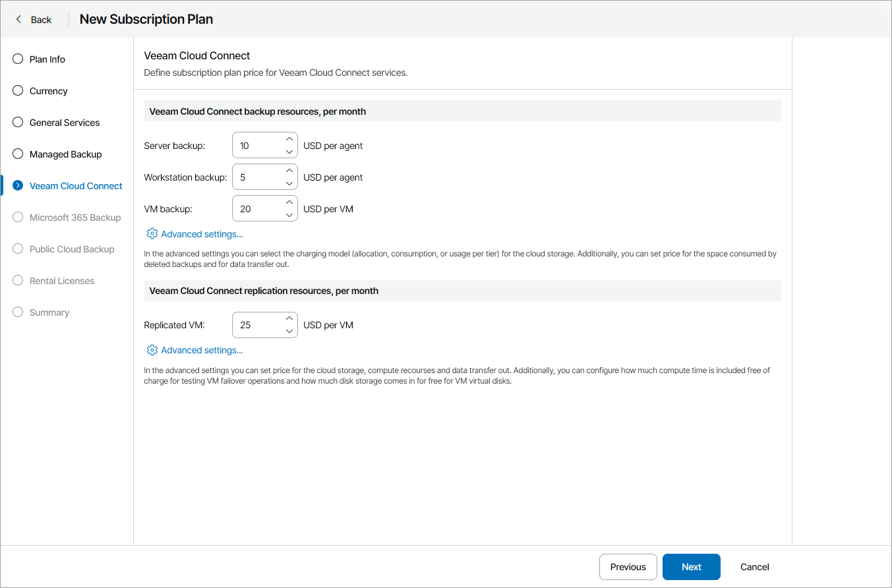892x588 pixels.
Task: Increase Replicated VM price with up arrow
Action: click(289, 318)
